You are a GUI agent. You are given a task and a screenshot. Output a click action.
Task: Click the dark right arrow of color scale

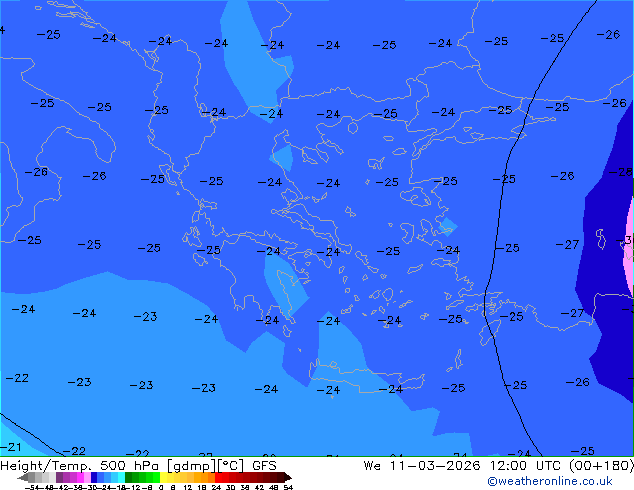pyautogui.click(x=288, y=478)
